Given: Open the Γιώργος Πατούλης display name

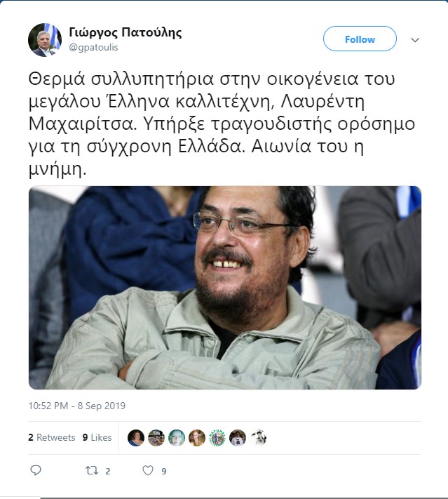Looking at the screenshot, I should pyautogui.click(x=125, y=32).
